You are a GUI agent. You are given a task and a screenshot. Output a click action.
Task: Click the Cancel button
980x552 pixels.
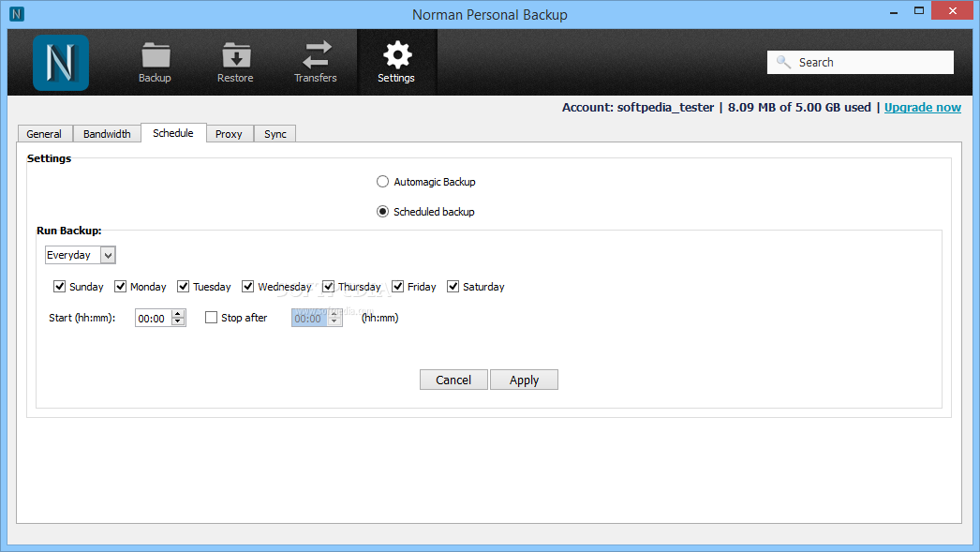453,380
